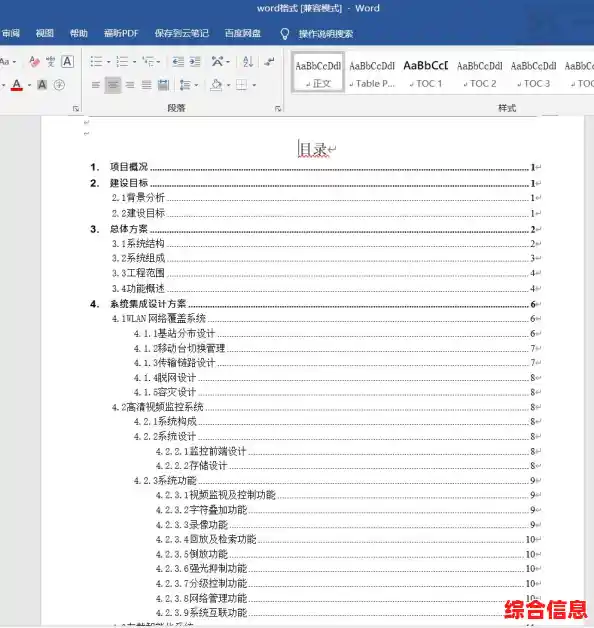Open the Borders dropdown arrow
The height and width of the screenshot is (628, 594).
pos(254,85)
